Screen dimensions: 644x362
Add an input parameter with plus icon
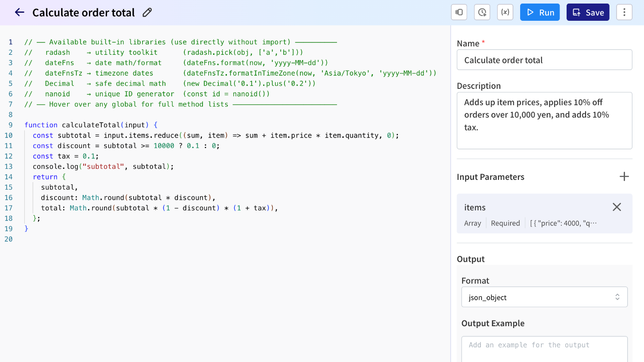click(x=624, y=177)
